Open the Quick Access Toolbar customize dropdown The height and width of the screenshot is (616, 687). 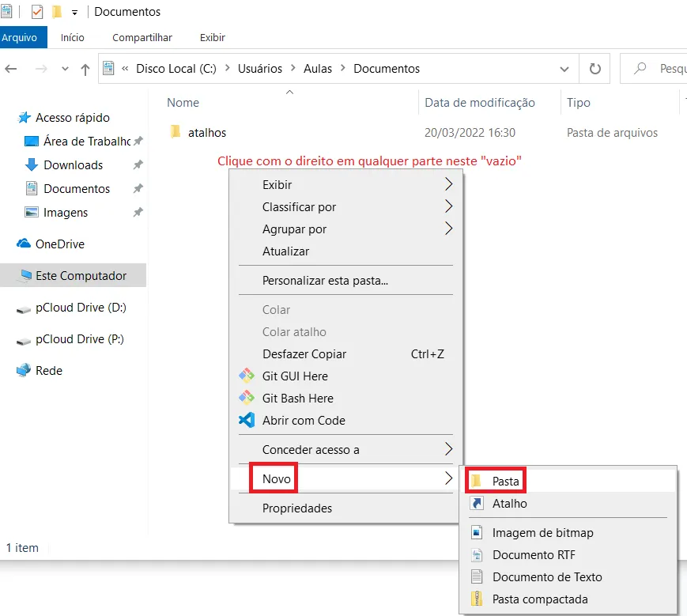[x=74, y=13]
